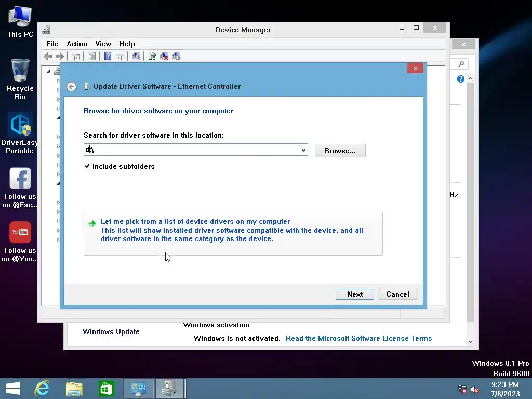The image size is (532, 399).
Task: Click the clock showing 9:23 PM in tray
Action: pyautogui.click(x=505, y=384)
